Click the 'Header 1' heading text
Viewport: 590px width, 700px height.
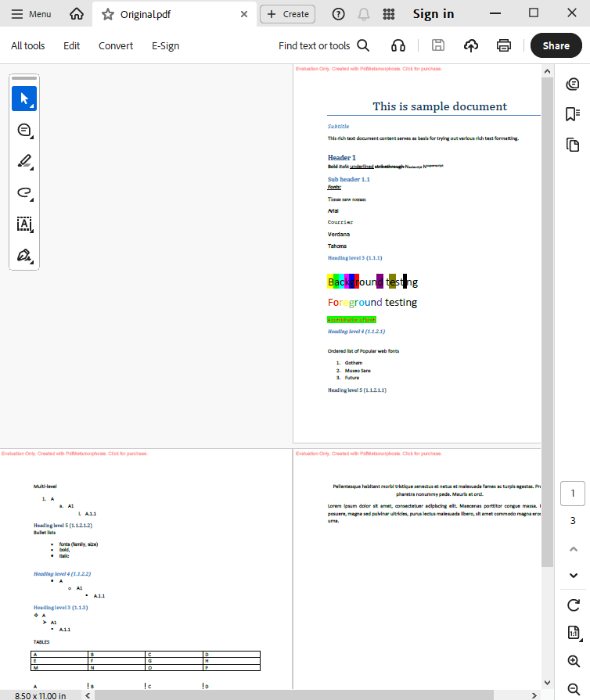(x=342, y=157)
